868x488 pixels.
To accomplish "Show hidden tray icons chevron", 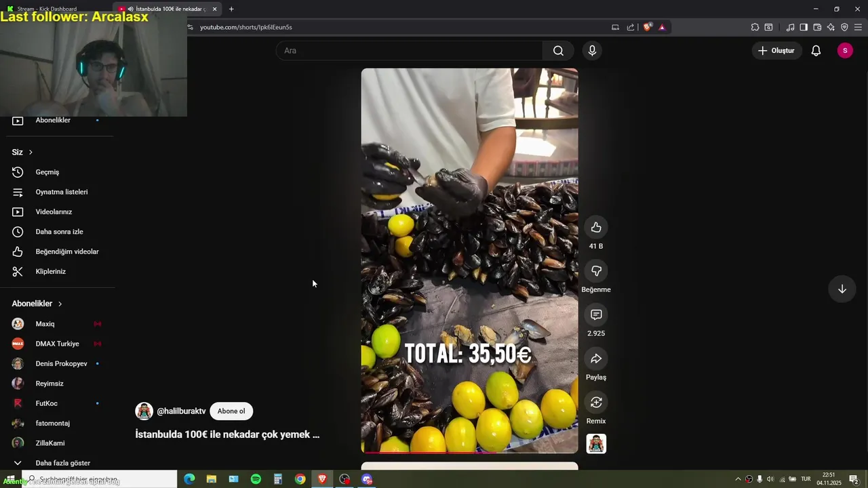I will pyautogui.click(x=738, y=479).
